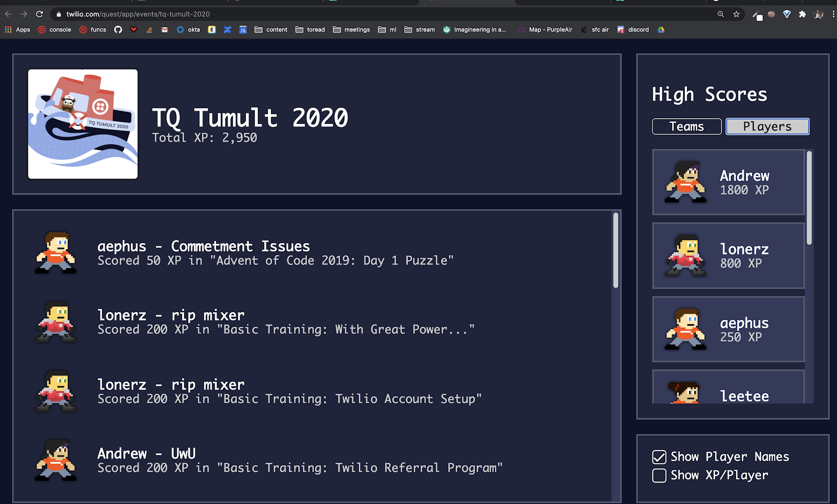This screenshot has width=837, height=504.
Task: Select Andrew 1800 XP score card
Action: click(x=728, y=182)
